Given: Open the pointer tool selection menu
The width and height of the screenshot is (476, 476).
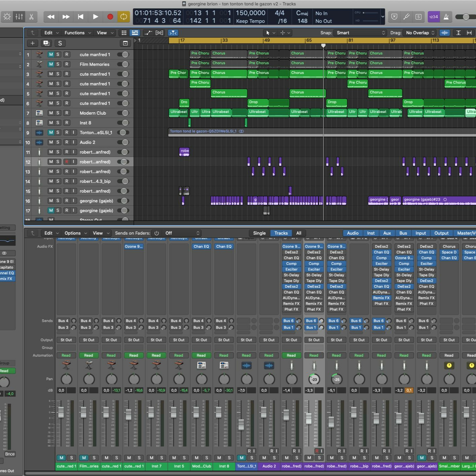Looking at the screenshot, I should click(270, 33).
